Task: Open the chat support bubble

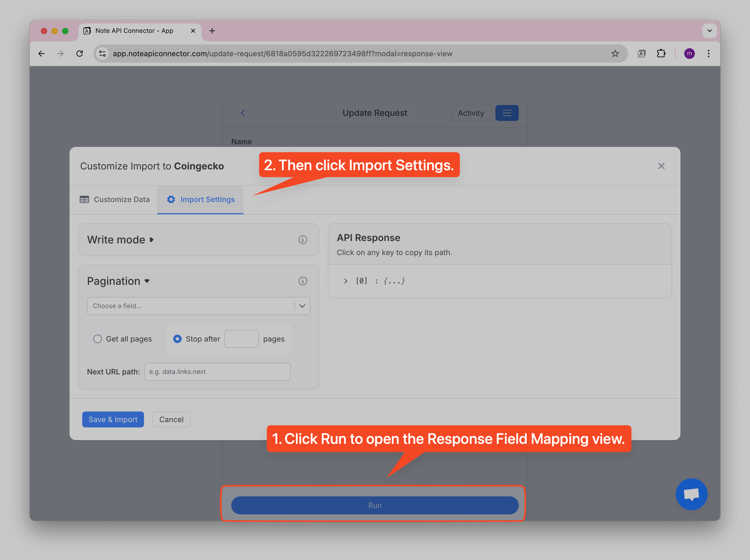Action: point(691,494)
